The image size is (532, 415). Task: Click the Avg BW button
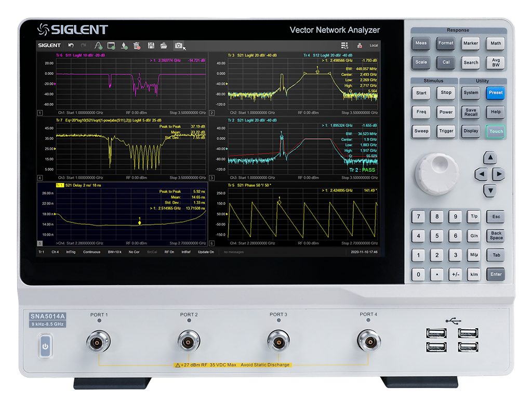(x=496, y=62)
